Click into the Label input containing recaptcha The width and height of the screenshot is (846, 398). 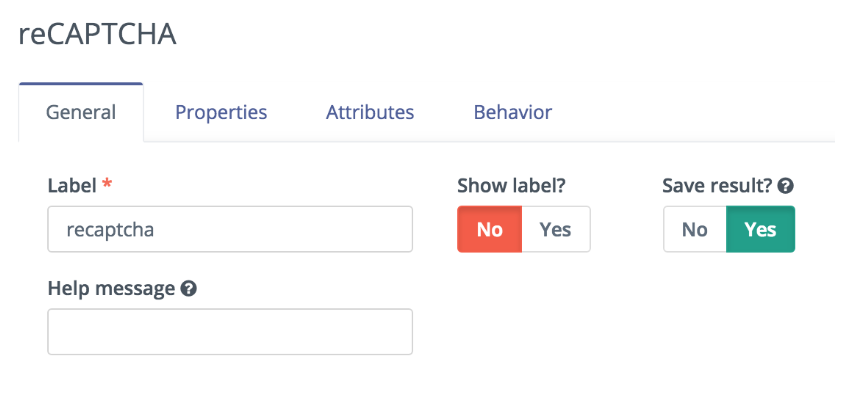tap(230, 229)
